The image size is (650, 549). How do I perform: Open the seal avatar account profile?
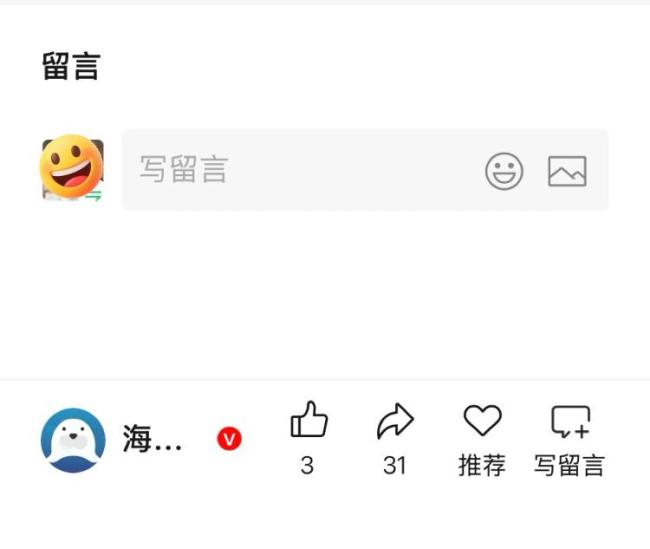click(73, 440)
